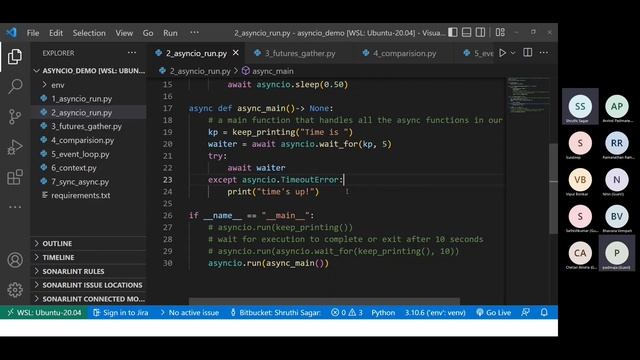This screenshot has height=360, width=640.
Task: Open the Search view in activity bar
Action: click(x=15, y=87)
